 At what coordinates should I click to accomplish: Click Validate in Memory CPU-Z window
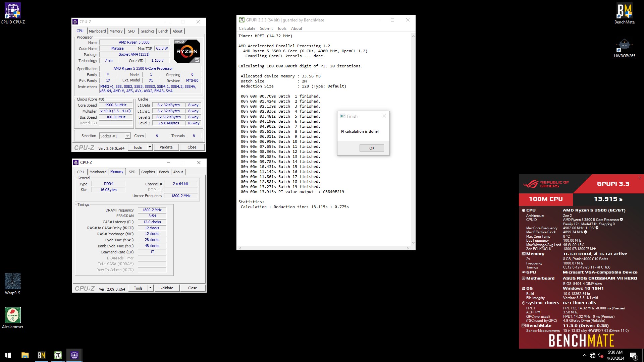pyautogui.click(x=167, y=288)
